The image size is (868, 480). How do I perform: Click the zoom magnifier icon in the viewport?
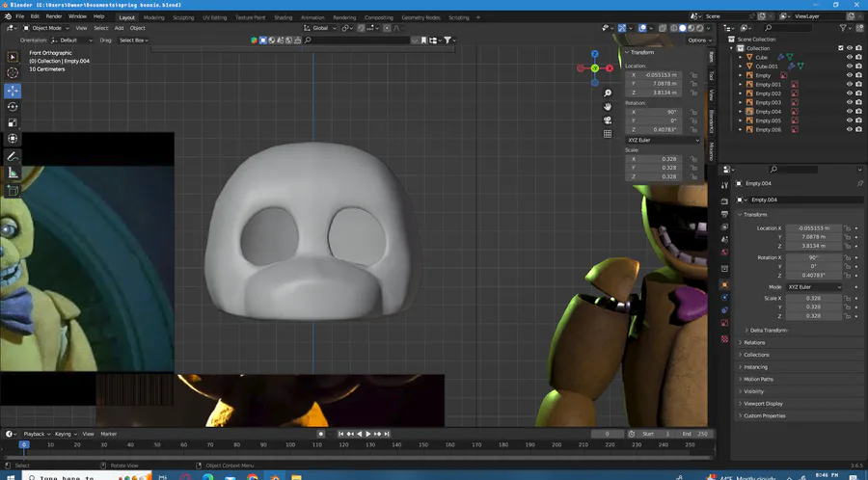608,93
